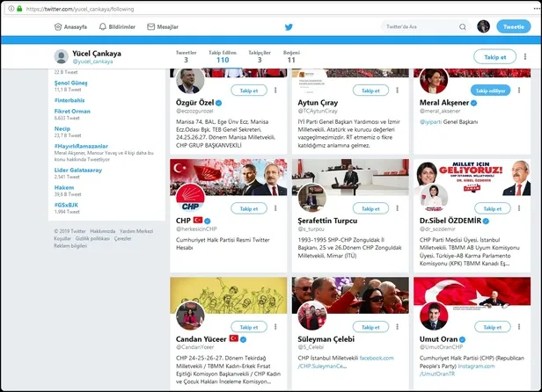Click the search magnifier icon

coord(463,26)
